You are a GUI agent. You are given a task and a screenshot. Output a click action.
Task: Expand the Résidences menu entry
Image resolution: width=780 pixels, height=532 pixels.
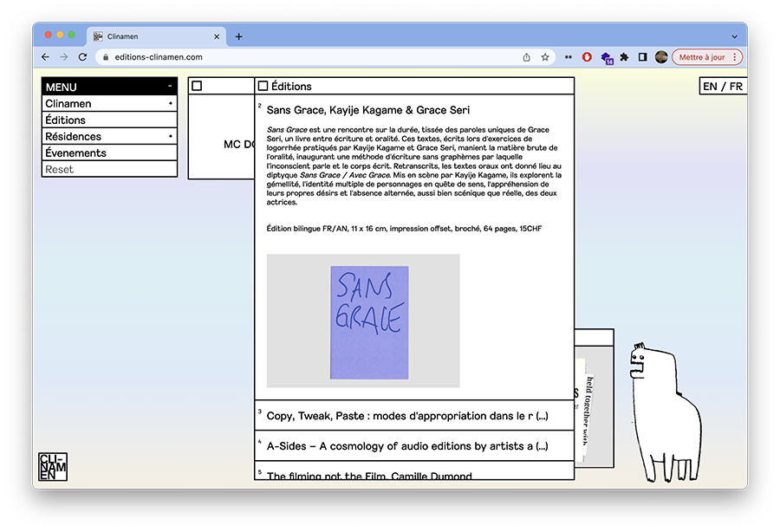109,136
